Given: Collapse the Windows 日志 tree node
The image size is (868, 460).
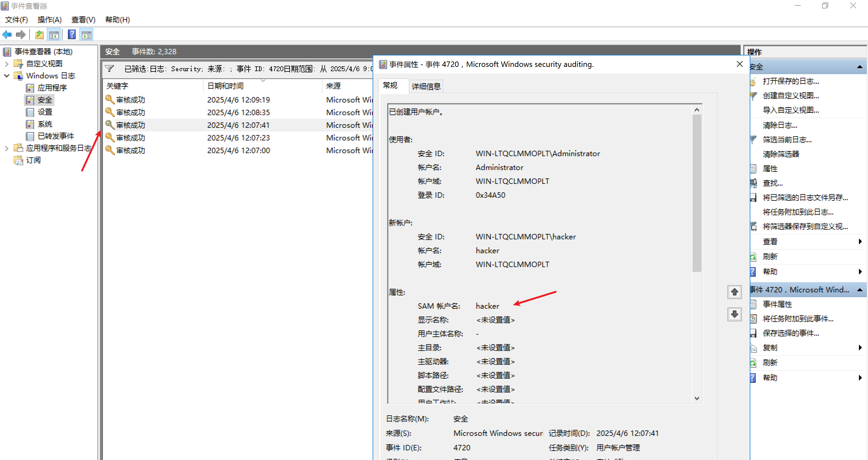Looking at the screenshot, I should [6, 76].
